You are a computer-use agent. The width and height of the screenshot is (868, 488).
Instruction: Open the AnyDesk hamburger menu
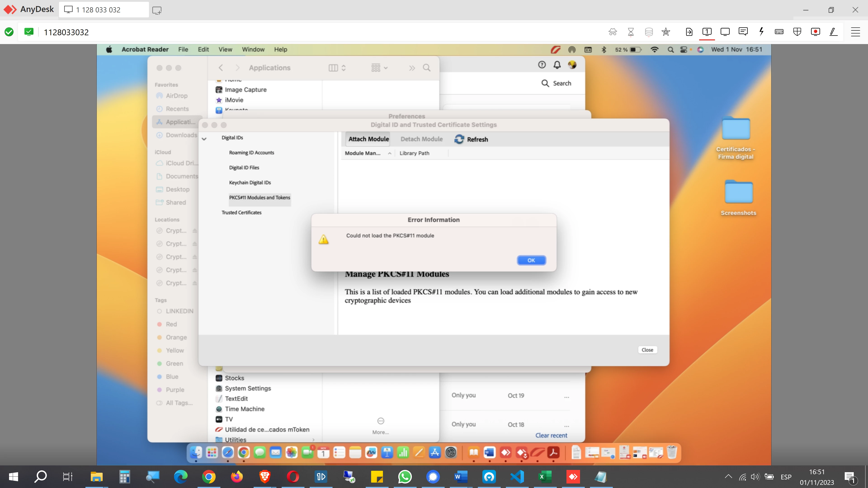pos(855,32)
